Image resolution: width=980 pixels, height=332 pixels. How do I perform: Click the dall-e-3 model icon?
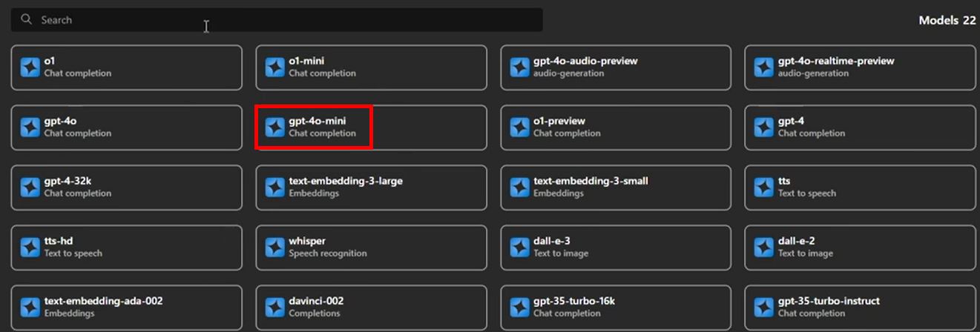tap(519, 248)
